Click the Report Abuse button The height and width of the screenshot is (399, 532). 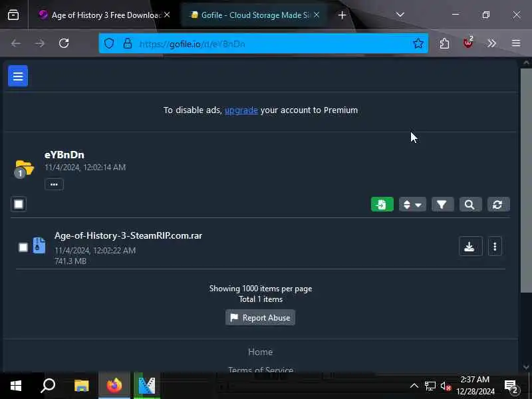[x=260, y=318]
